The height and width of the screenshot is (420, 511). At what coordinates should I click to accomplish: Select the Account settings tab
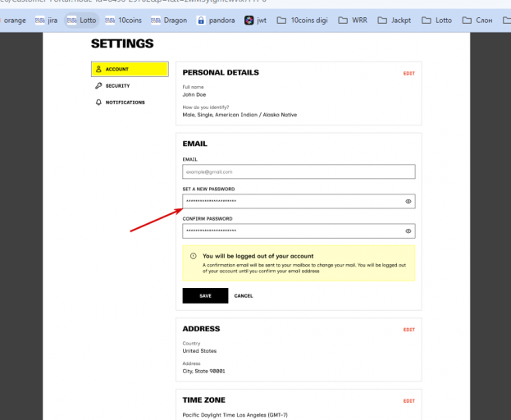pyautogui.click(x=130, y=69)
